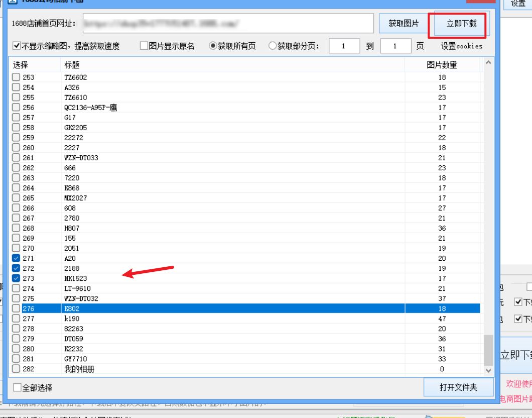Screen dimensions: 532x418
Task: Uncheck album 272 named 2188
Action: pos(16,268)
